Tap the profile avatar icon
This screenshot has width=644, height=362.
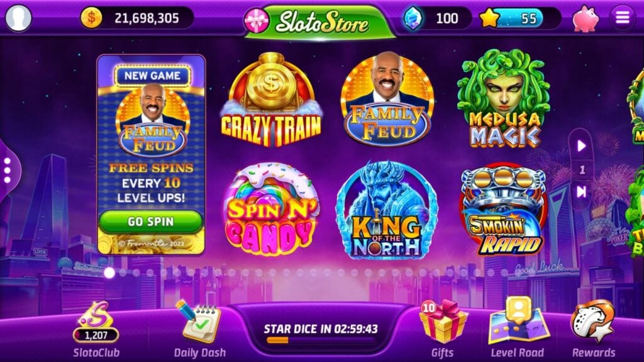[18, 18]
